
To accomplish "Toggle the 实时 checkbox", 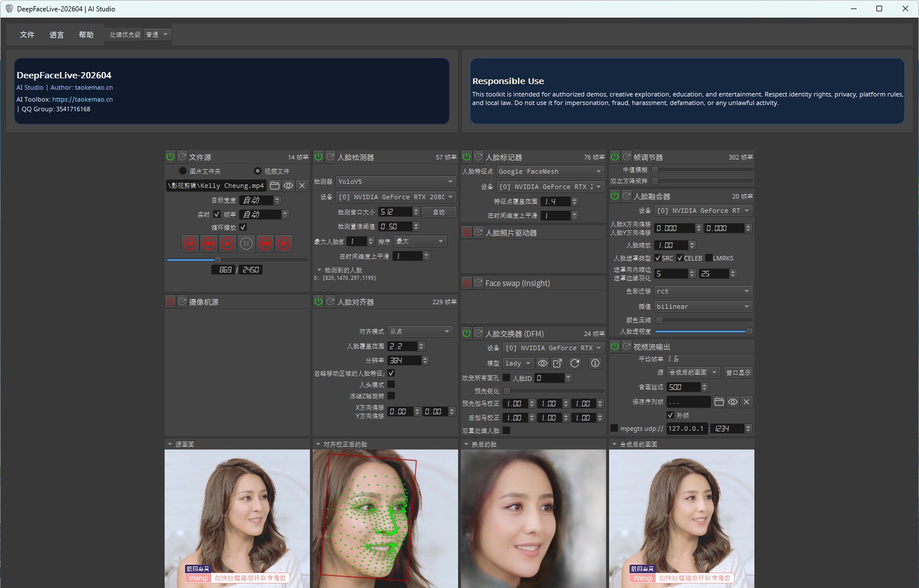I will (x=217, y=215).
